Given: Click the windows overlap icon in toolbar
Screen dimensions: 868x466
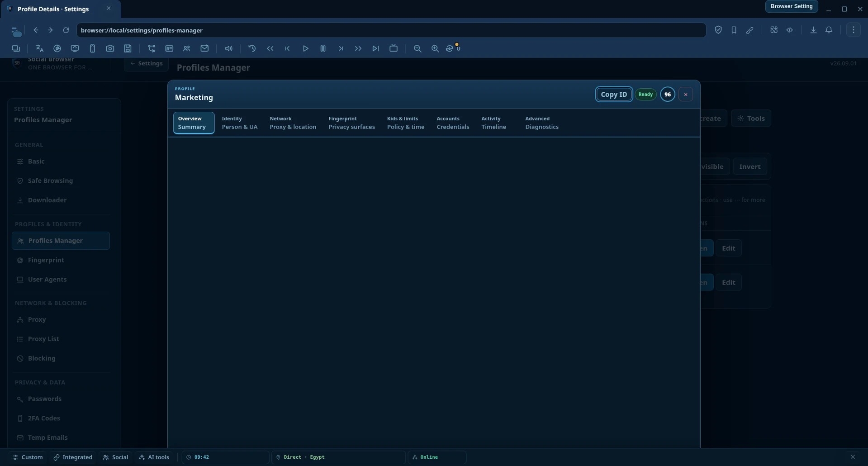Looking at the screenshot, I should click(x=16, y=48).
